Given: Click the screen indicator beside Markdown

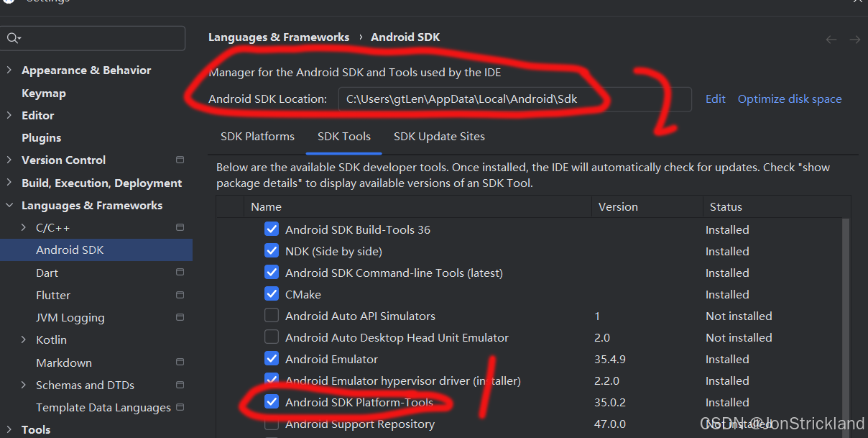Looking at the screenshot, I should (x=179, y=362).
